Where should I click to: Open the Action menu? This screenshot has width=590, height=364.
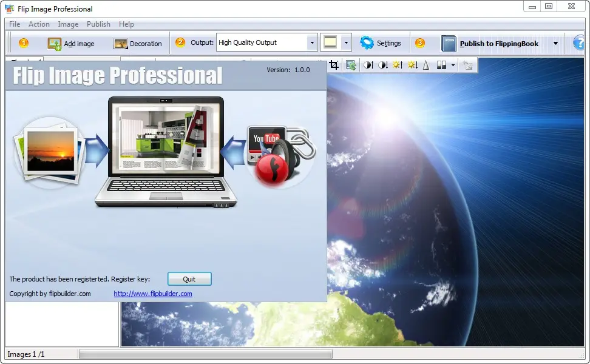pos(39,24)
